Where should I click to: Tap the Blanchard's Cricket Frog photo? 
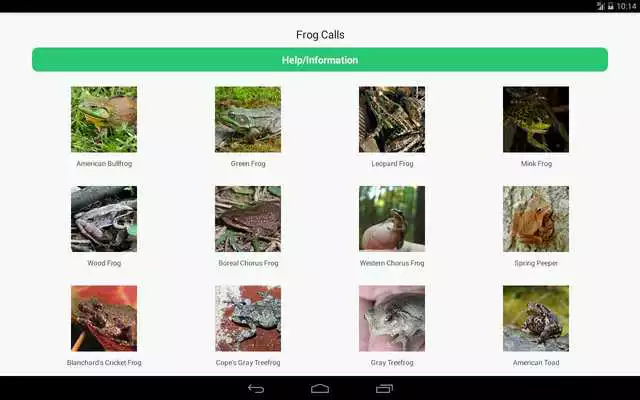pyautogui.click(x=104, y=318)
